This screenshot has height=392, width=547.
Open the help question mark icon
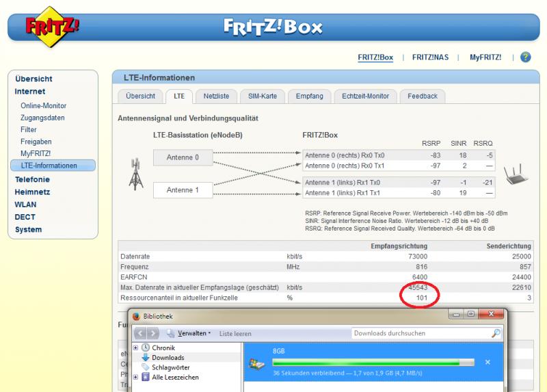[x=525, y=57]
